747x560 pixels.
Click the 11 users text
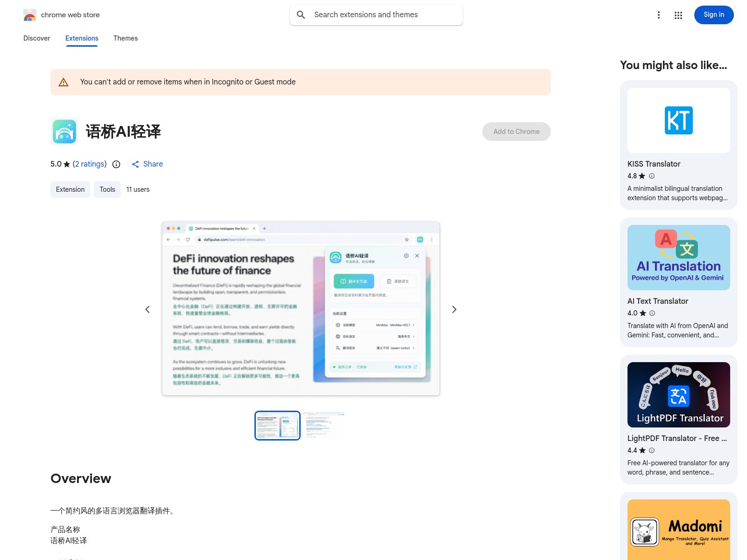coord(138,189)
